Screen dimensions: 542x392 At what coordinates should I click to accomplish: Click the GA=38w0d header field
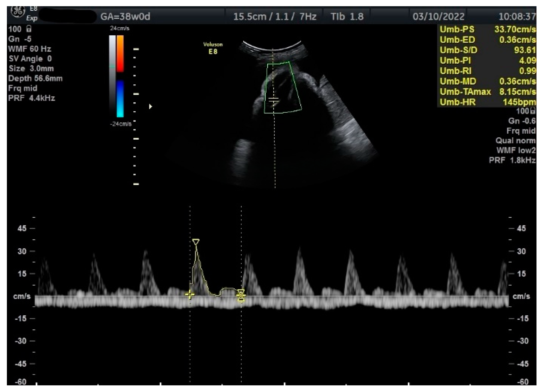point(125,17)
